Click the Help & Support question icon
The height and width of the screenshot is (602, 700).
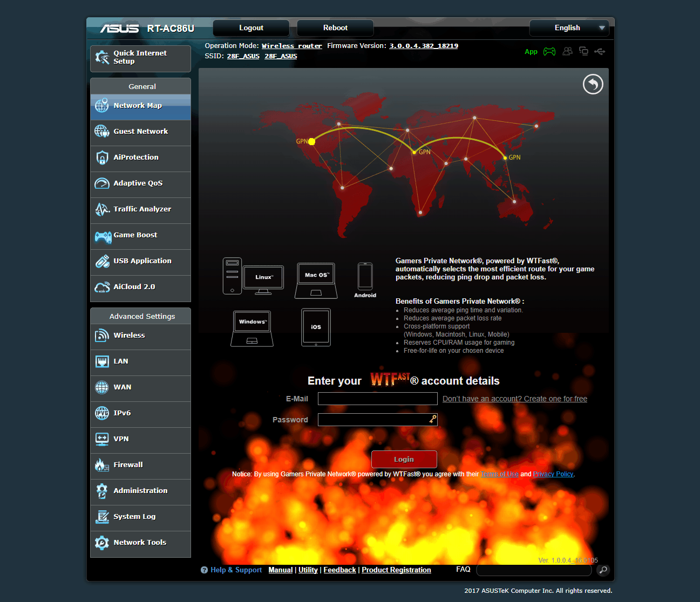tap(204, 570)
